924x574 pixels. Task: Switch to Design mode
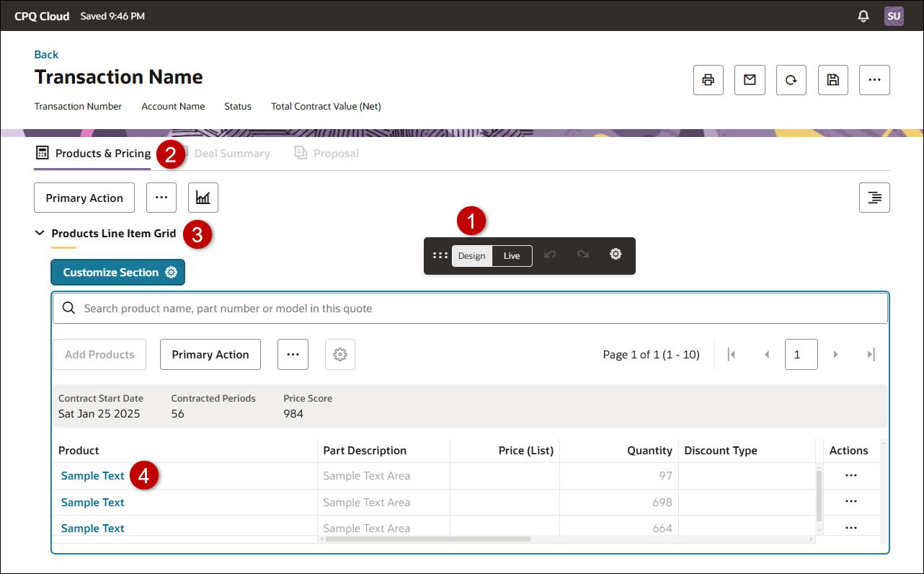point(472,256)
